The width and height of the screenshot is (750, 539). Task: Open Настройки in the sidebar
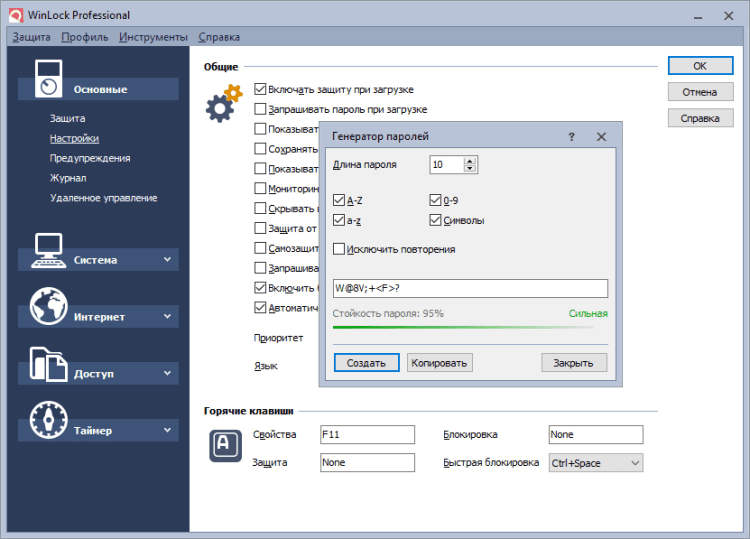74,138
